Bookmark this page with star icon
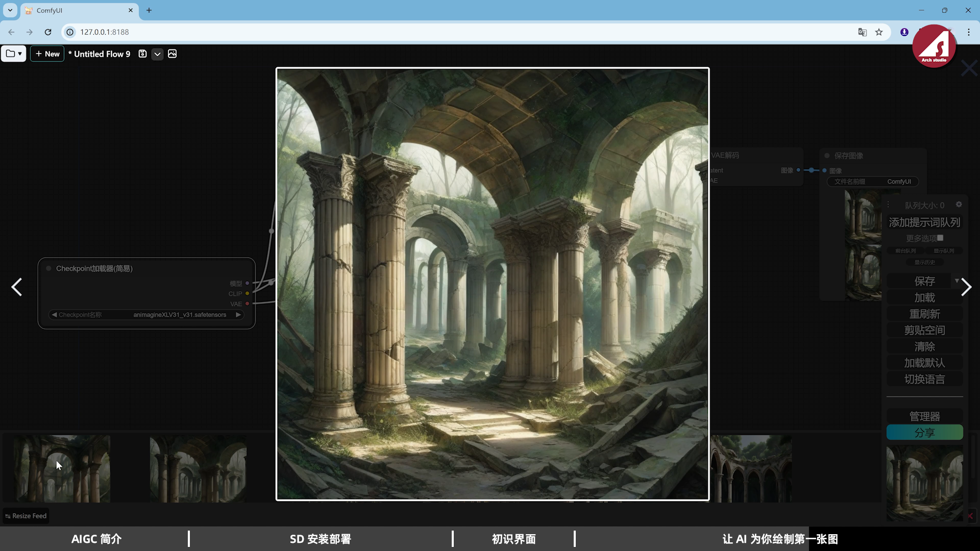The width and height of the screenshot is (980, 551). pyautogui.click(x=879, y=32)
